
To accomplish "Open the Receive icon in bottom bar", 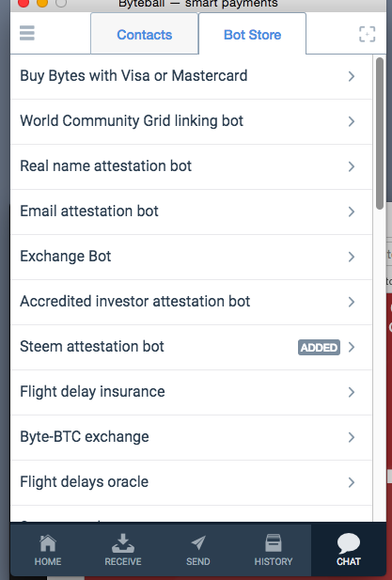I will point(123,543).
